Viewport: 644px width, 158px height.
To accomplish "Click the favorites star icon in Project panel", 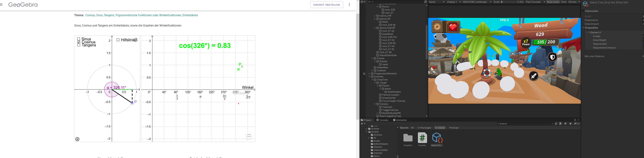I will (x=570, y=124).
